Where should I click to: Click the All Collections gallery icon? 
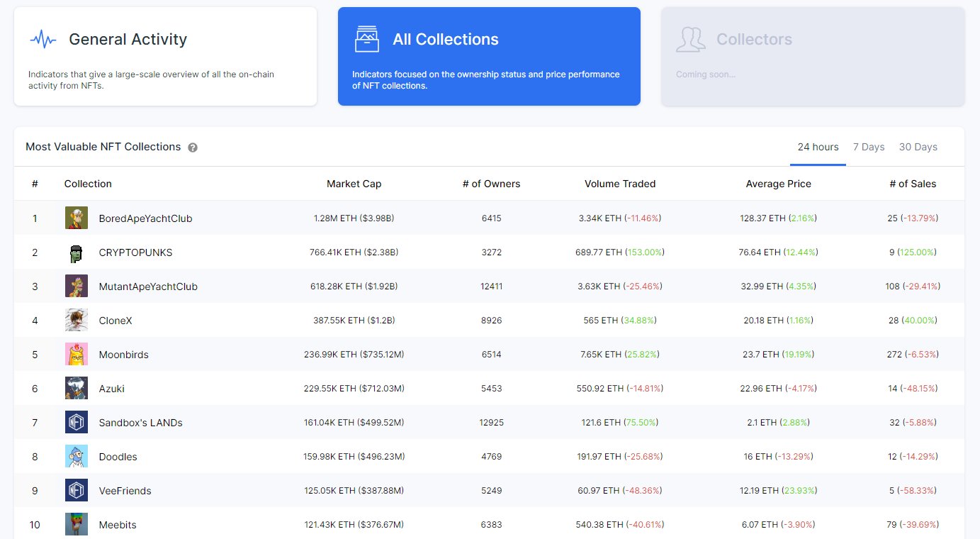[x=367, y=39]
